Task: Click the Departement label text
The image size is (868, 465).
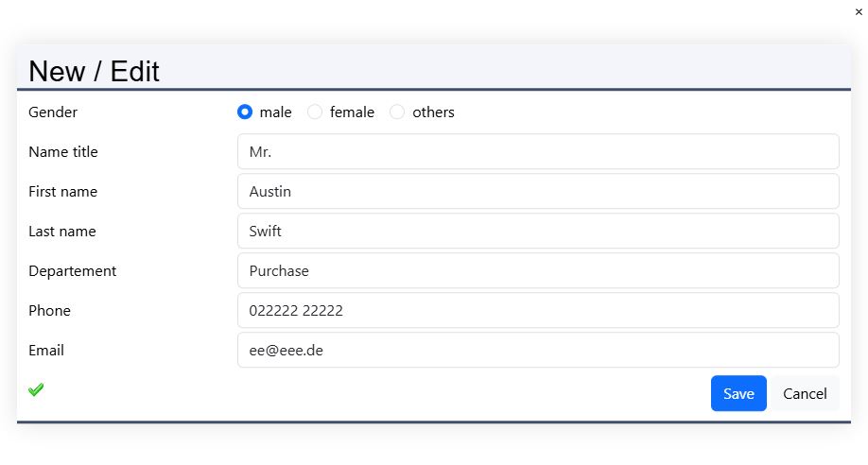Action: click(73, 270)
